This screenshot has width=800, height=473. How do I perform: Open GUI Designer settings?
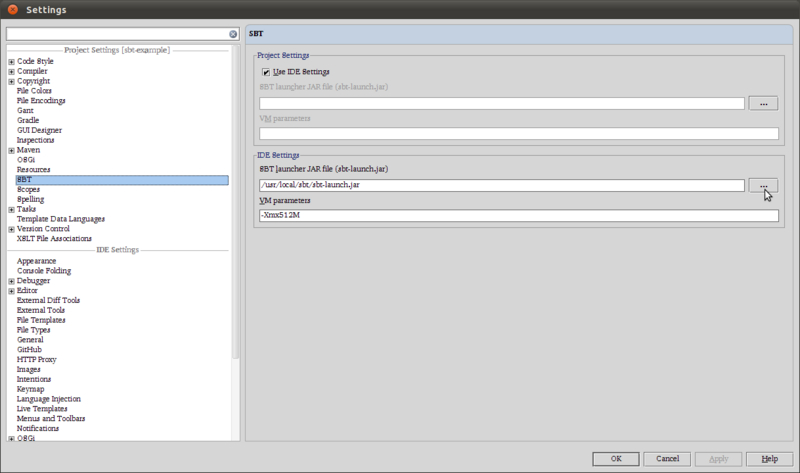click(x=39, y=130)
